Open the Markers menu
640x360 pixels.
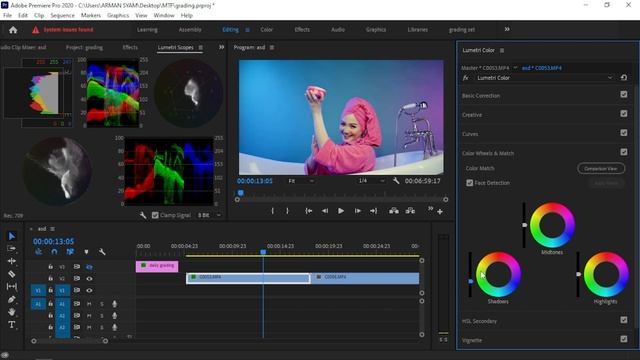coord(91,16)
